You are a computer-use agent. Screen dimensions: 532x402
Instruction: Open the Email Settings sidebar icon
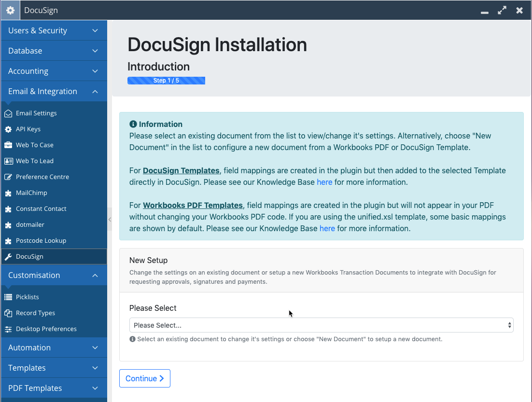pyautogui.click(x=8, y=113)
